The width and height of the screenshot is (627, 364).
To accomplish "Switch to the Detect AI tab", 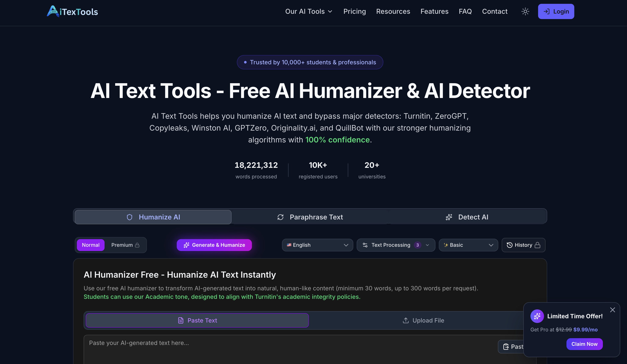I will tap(467, 217).
